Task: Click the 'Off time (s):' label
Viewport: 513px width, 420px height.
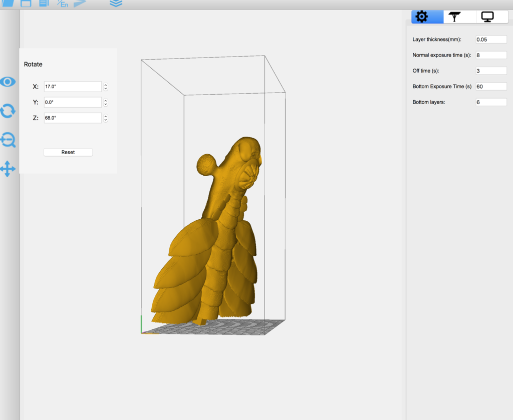Action: tap(426, 71)
